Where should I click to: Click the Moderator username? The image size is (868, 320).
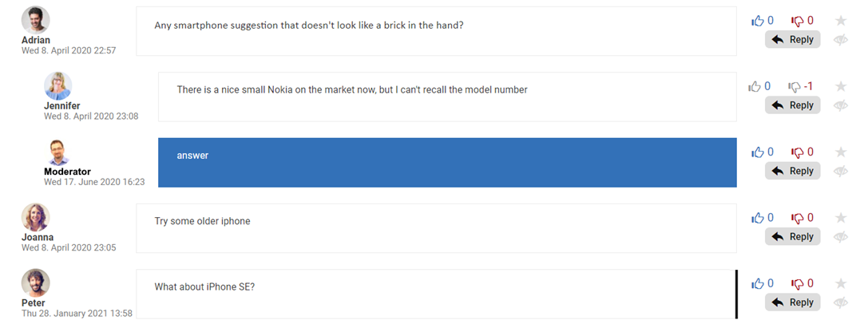point(67,172)
